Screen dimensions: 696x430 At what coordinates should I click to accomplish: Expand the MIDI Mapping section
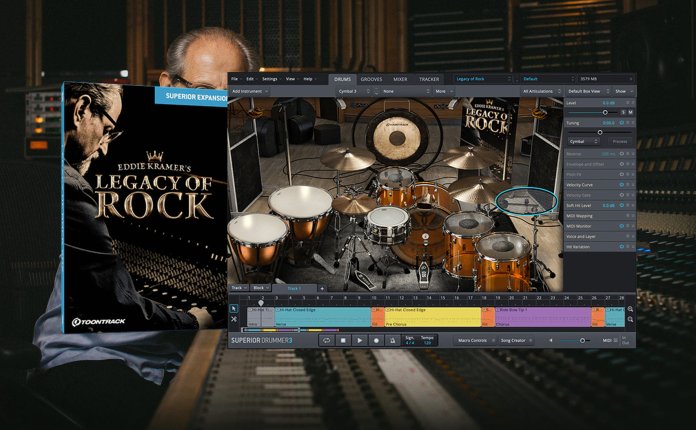600,216
